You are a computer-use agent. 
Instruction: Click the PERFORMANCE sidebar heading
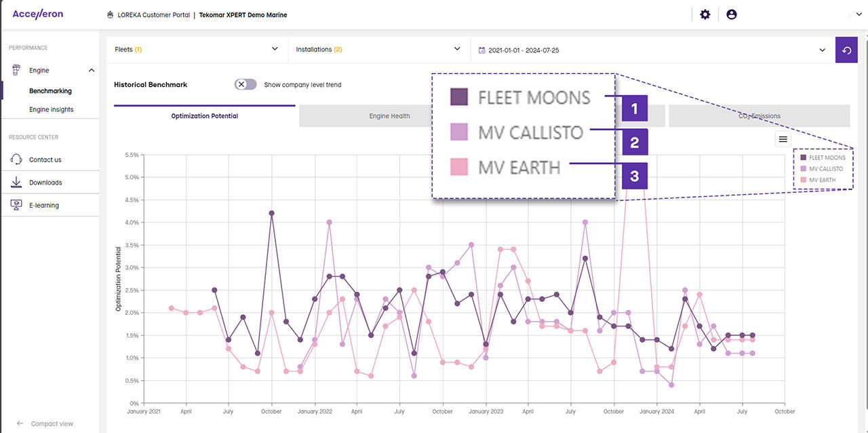coord(28,48)
